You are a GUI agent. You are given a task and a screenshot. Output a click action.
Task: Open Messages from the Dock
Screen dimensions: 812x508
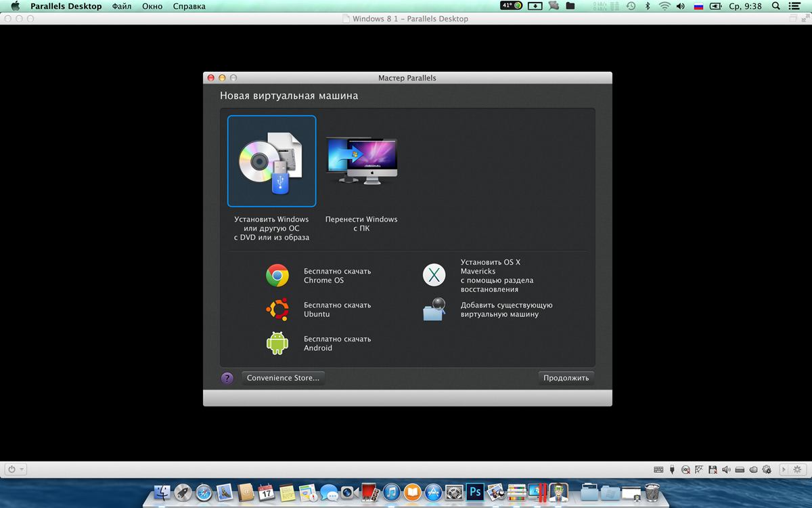328,492
